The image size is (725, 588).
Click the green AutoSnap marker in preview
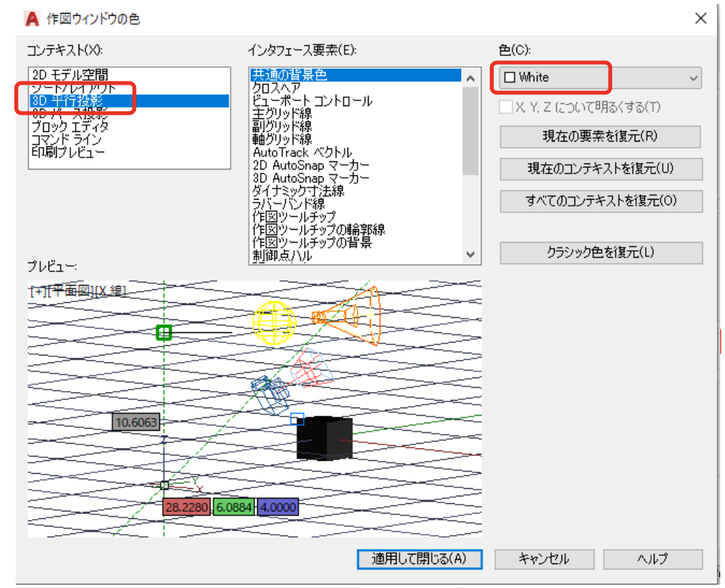click(163, 332)
